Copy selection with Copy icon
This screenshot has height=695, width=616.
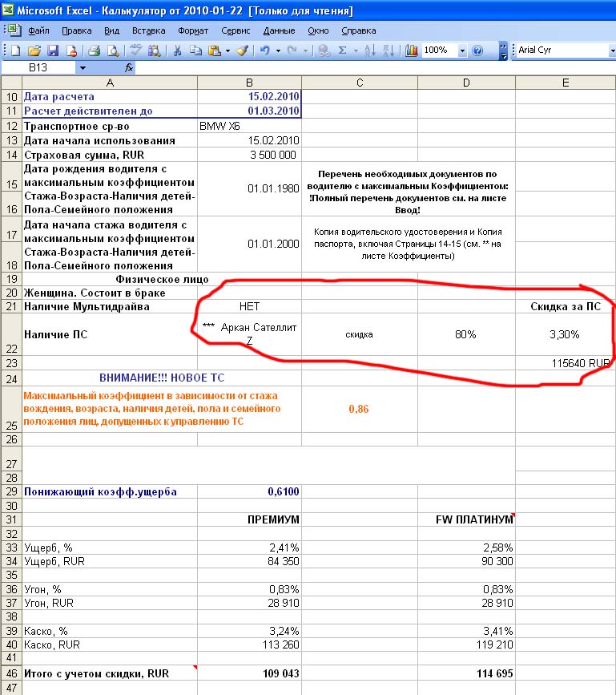(195, 51)
